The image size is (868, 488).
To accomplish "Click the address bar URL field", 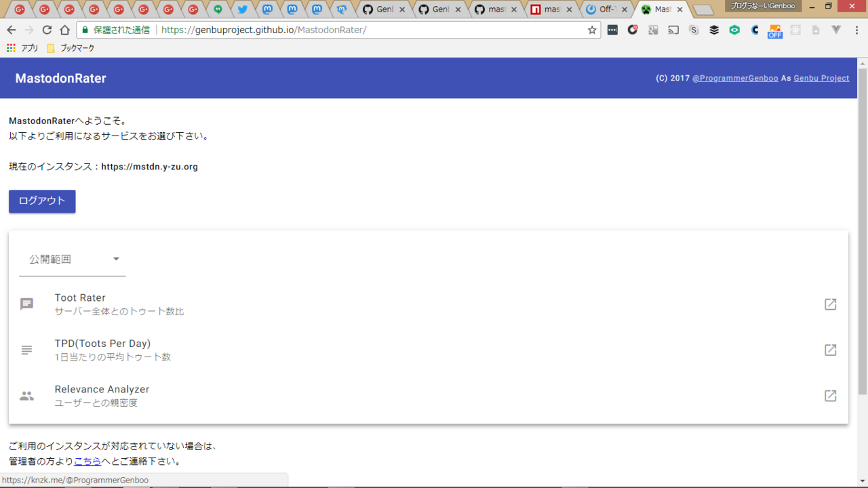I will pos(373,30).
